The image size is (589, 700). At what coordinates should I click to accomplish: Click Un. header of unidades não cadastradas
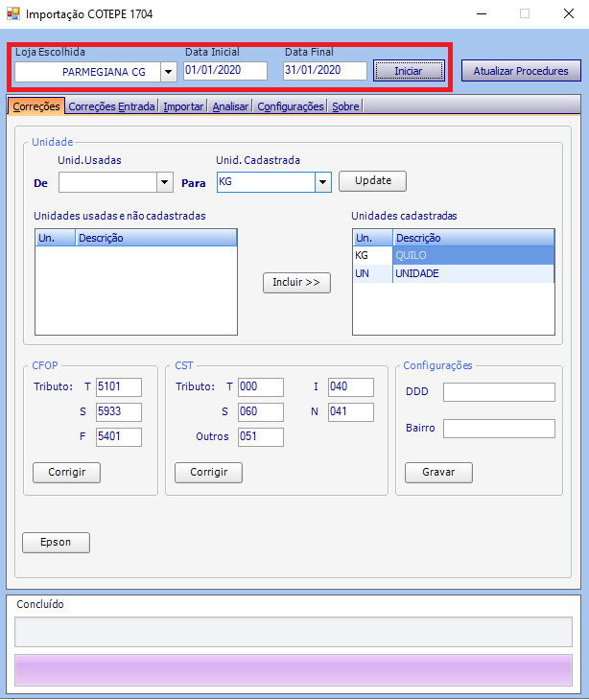tap(56, 238)
